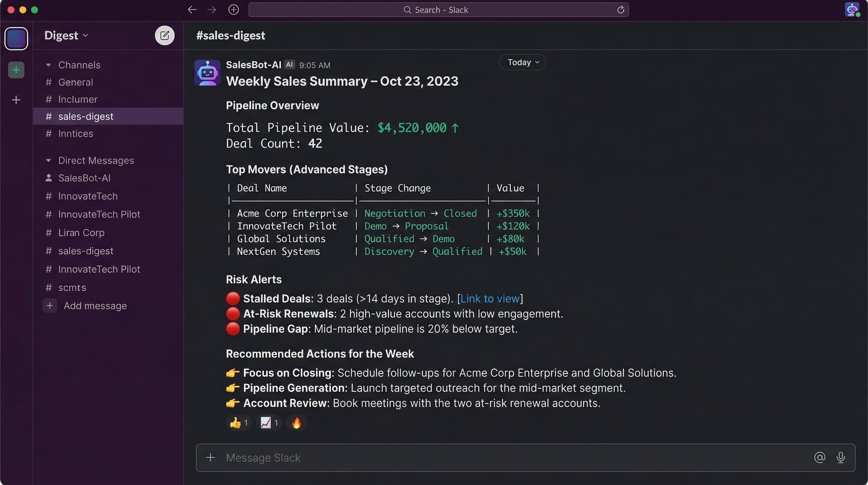The width and height of the screenshot is (868, 485).
Task: Click the plus icon inside the message field
Action: tap(210, 457)
